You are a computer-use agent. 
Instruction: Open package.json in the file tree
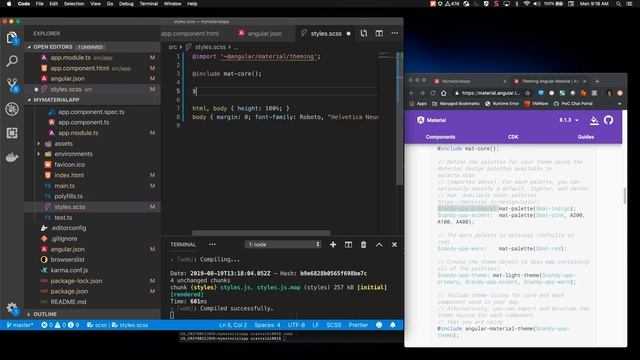click(x=69, y=291)
